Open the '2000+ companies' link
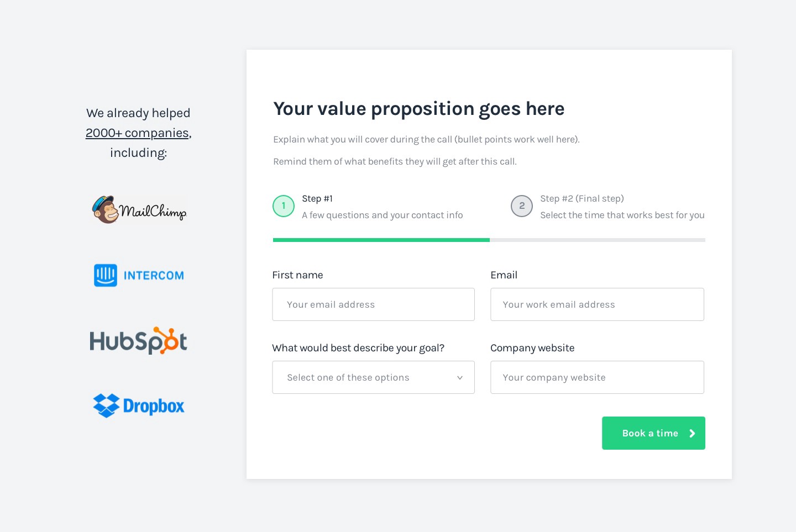796x532 pixels. point(137,133)
